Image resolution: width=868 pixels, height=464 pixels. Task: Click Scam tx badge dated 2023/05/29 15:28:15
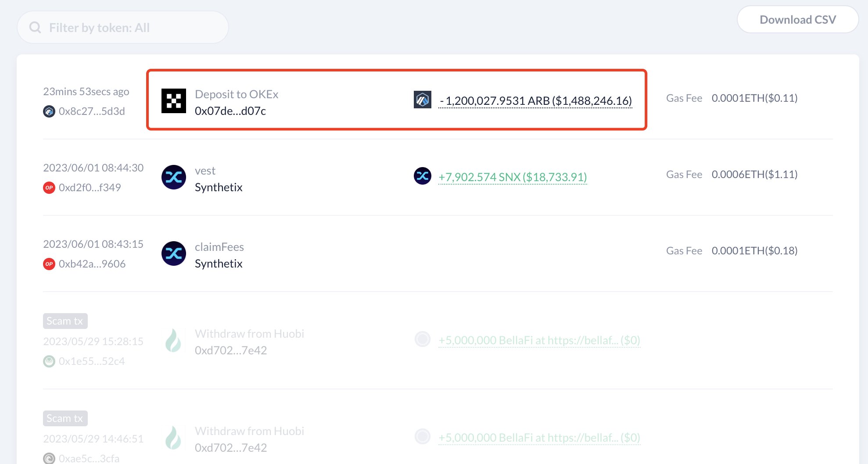[65, 321]
